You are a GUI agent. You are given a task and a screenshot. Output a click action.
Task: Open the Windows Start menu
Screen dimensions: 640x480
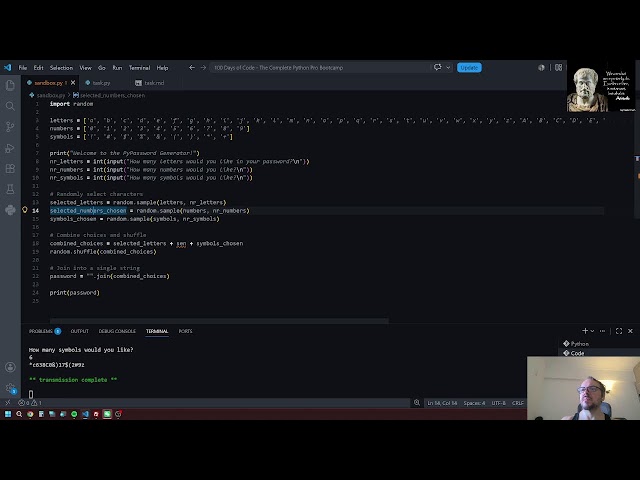tap(8, 414)
